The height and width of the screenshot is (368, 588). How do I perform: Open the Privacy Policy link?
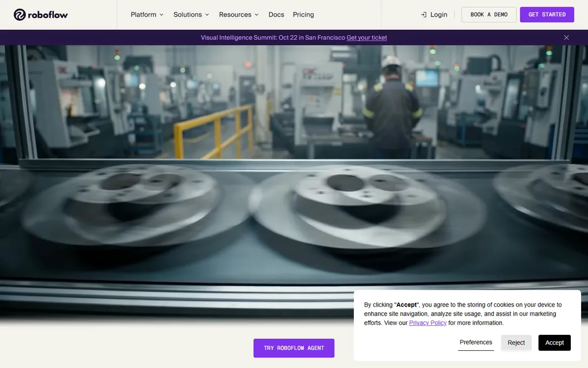click(428, 323)
